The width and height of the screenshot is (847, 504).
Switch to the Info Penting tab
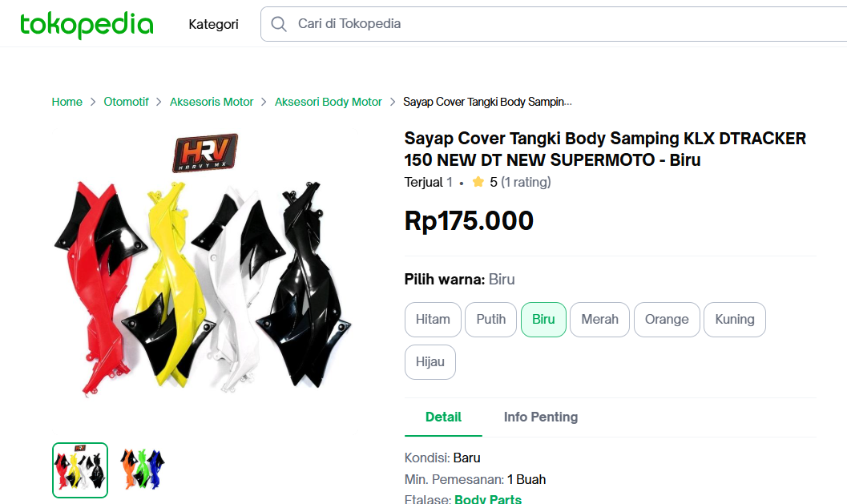(x=541, y=417)
